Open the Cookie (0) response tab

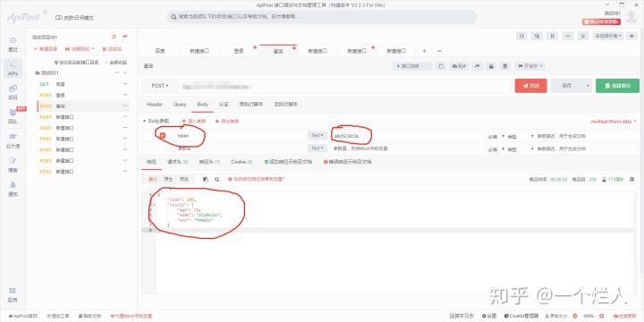241,162
